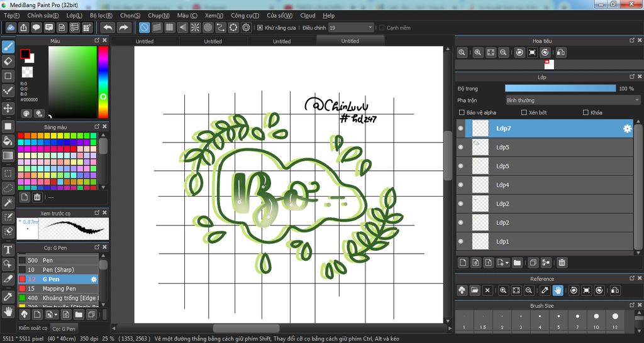The image size is (644, 343).
Task: Select the Bucket fill tool
Action: tap(8, 141)
